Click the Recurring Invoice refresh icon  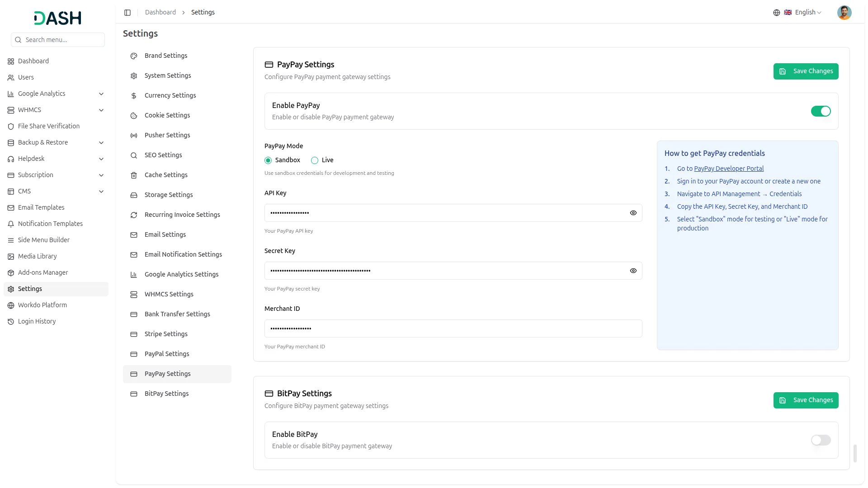point(134,215)
